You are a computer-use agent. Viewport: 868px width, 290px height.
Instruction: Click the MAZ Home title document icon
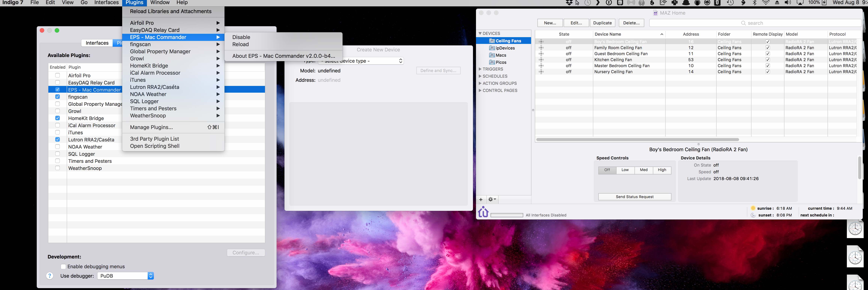(655, 13)
